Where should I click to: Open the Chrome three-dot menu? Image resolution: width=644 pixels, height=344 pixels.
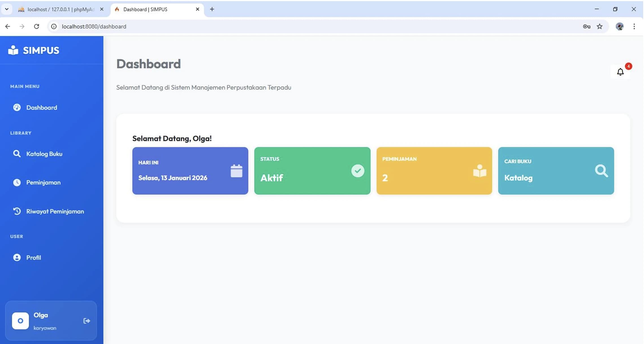pyautogui.click(x=634, y=26)
